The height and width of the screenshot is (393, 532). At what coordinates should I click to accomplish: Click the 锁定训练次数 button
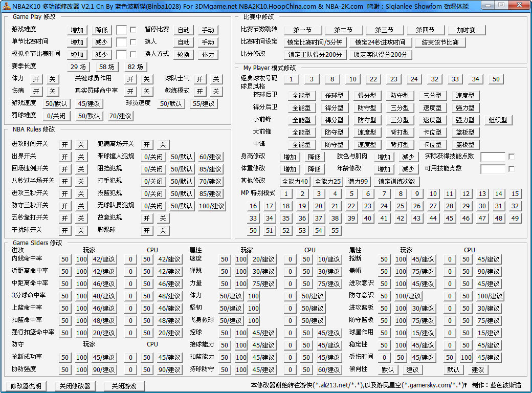coord(396,181)
